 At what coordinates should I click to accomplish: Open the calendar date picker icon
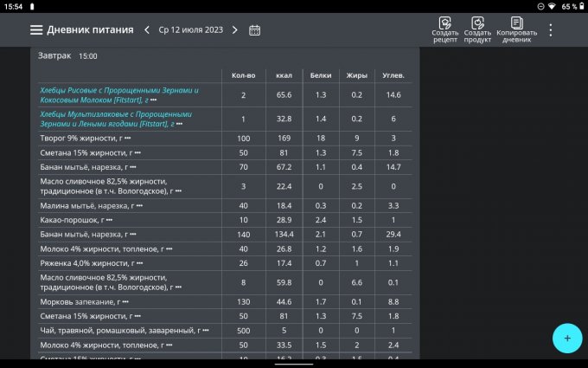click(x=254, y=29)
